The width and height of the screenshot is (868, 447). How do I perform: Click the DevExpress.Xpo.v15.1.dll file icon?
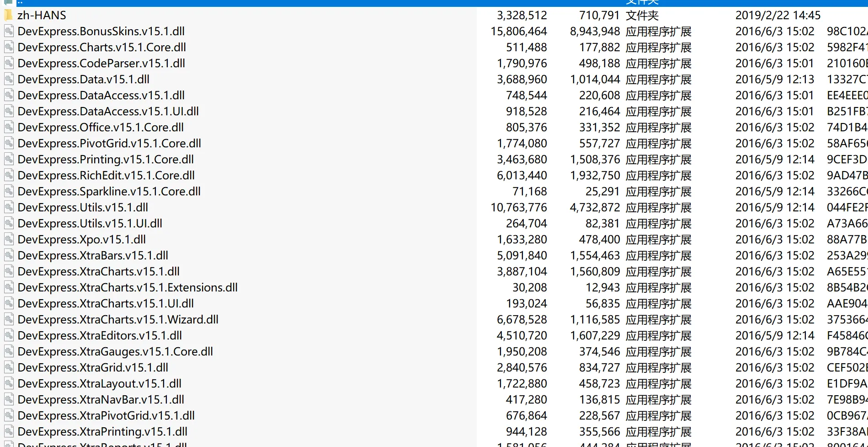[9, 240]
